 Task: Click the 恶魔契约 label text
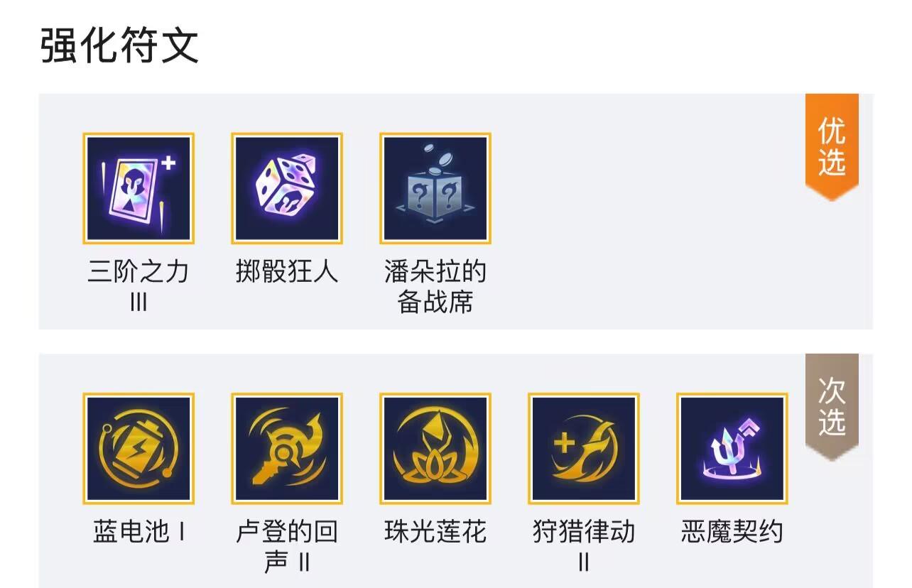click(732, 532)
